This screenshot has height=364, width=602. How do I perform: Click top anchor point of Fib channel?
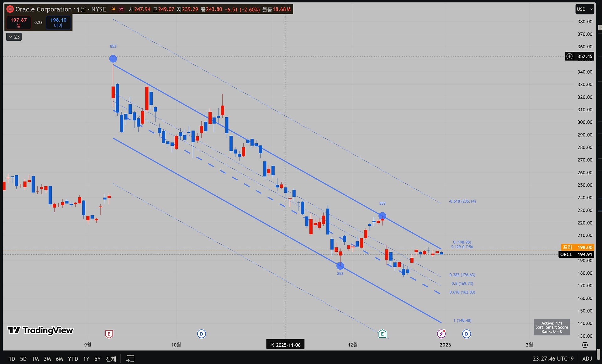pyautogui.click(x=113, y=59)
